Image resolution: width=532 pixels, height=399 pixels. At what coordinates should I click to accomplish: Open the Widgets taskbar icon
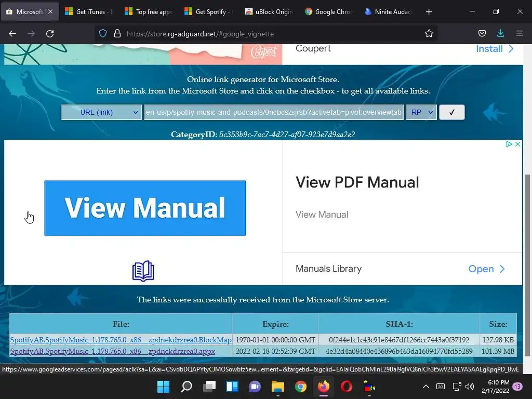pyautogui.click(x=232, y=387)
